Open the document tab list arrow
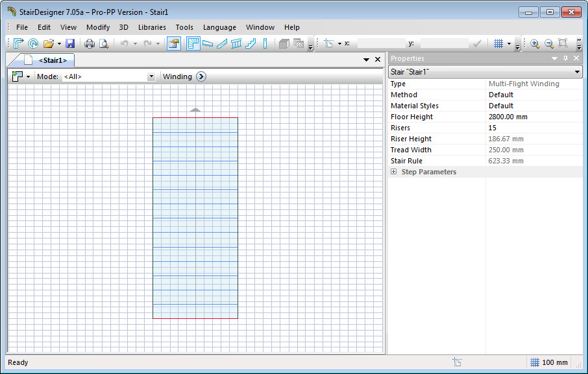This screenshot has height=374, width=588. [367, 60]
